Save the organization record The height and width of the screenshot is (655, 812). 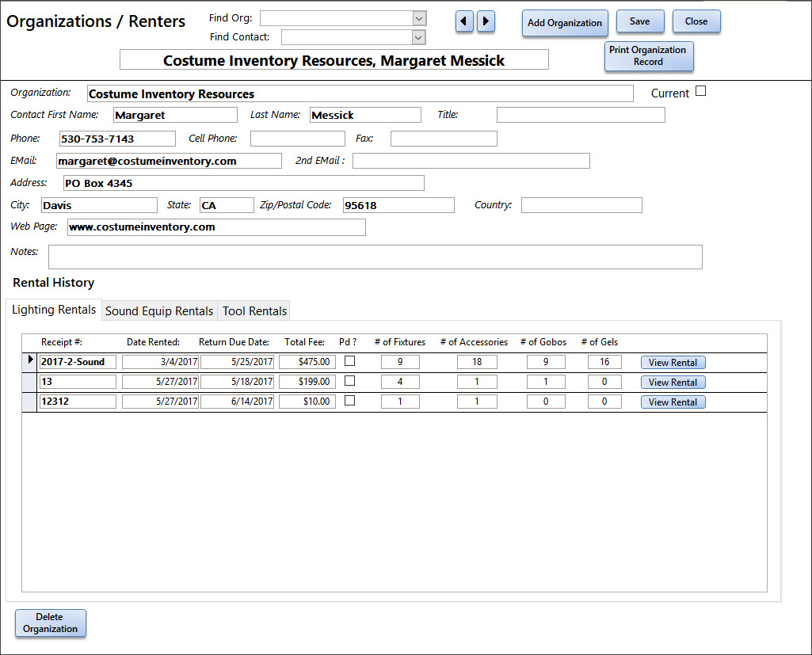639,22
